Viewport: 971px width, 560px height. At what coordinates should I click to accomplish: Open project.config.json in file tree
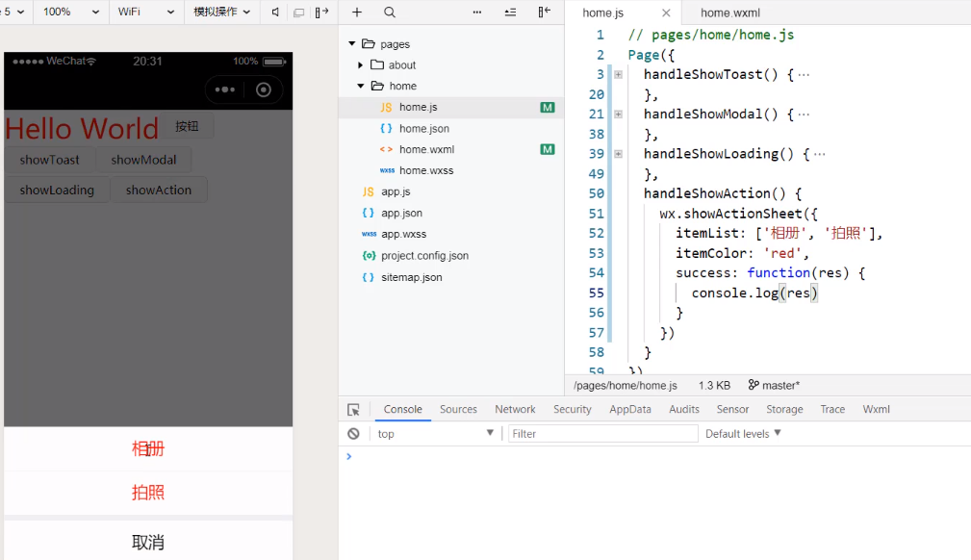(424, 255)
